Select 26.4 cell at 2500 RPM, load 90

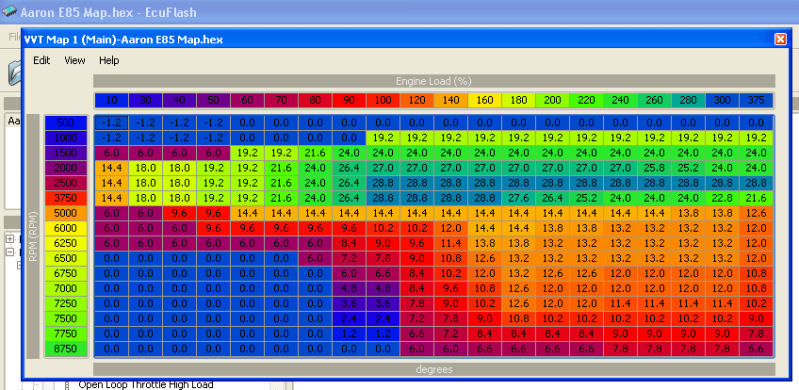point(349,183)
